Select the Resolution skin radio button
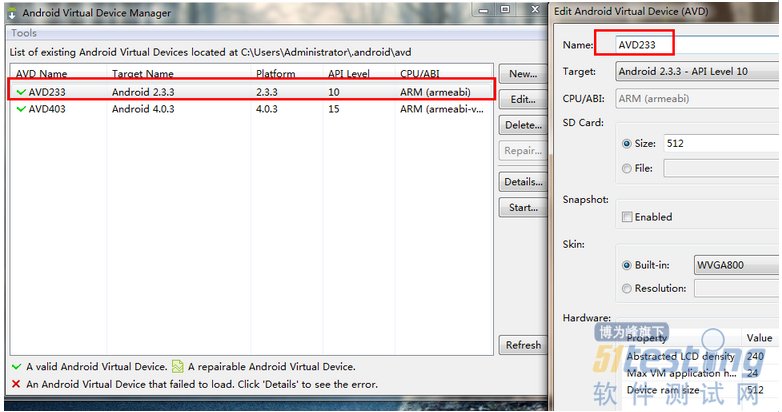Viewport: 782px width, 412px height. pyautogui.click(x=627, y=288)
